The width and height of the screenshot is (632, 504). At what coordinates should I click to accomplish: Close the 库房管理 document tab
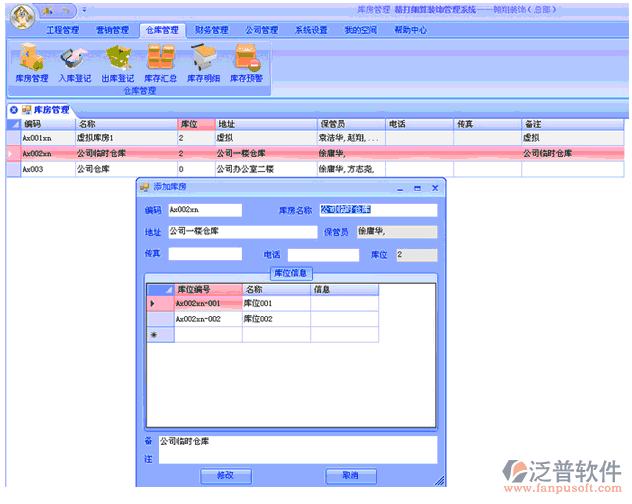pos(13,109)
